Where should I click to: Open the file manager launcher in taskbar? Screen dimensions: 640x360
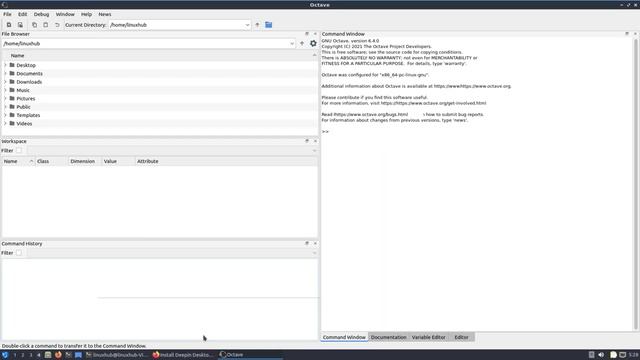coord(48,355)
